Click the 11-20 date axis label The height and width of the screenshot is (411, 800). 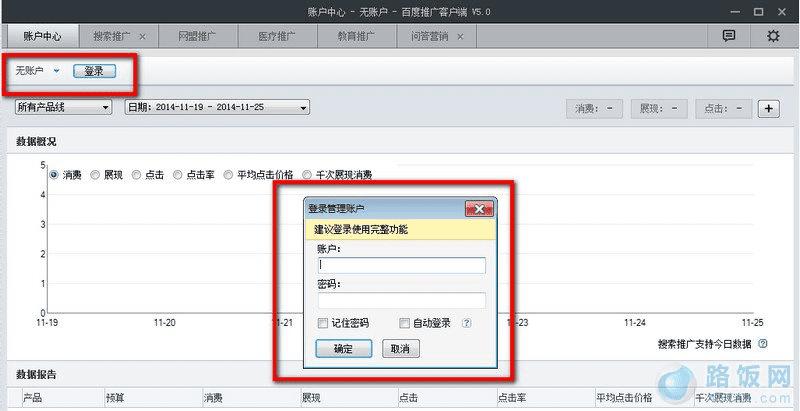tap(165, 322)
